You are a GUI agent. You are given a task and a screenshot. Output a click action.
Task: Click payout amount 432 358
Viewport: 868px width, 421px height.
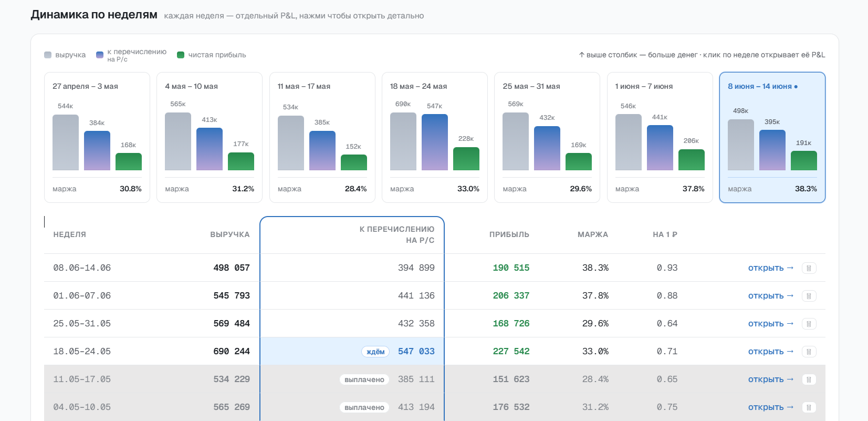416,324
